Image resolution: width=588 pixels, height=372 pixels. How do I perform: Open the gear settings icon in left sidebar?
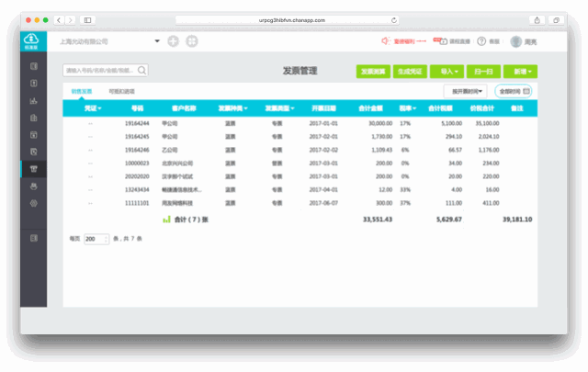pyautogui.click(x=34, y=203)
